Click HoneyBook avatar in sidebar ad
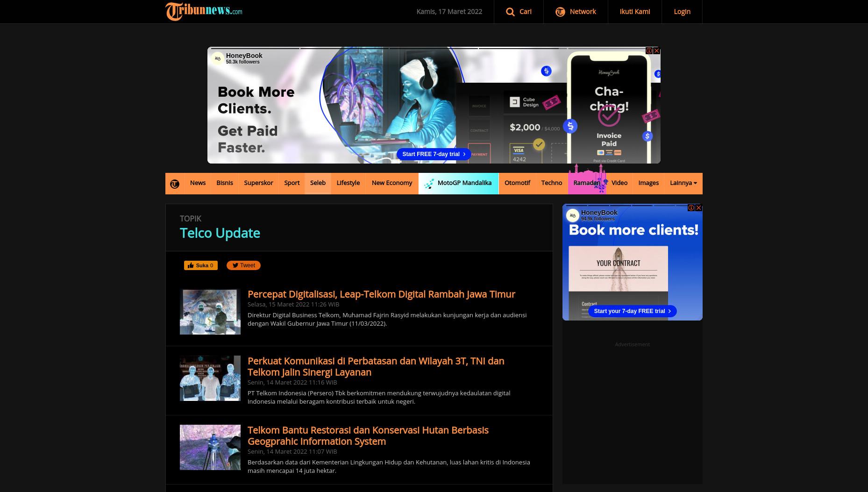Screen dimensions: 868x492 pyautogui.click(x=572, y=215)
